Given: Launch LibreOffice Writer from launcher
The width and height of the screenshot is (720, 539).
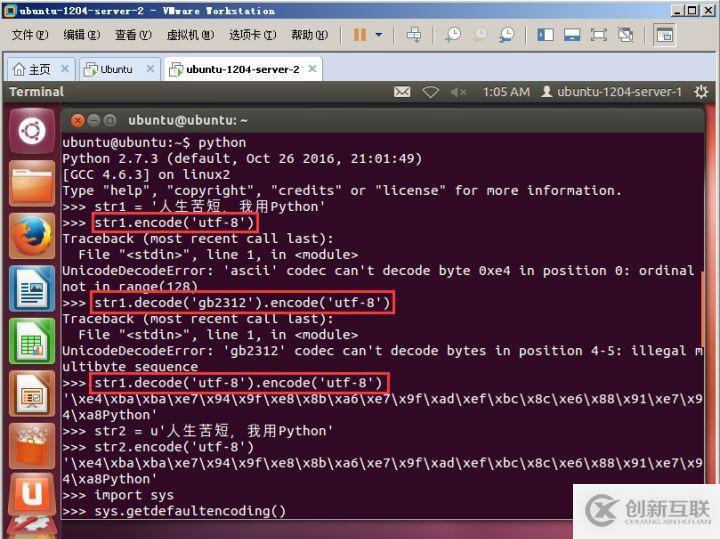Looking at the screenshot, I should pos(32,288).
